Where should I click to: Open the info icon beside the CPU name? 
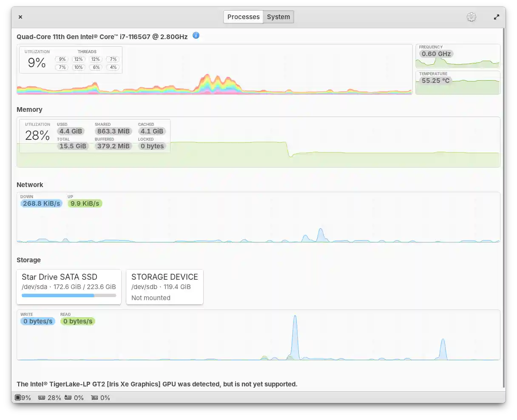point(196,36)
